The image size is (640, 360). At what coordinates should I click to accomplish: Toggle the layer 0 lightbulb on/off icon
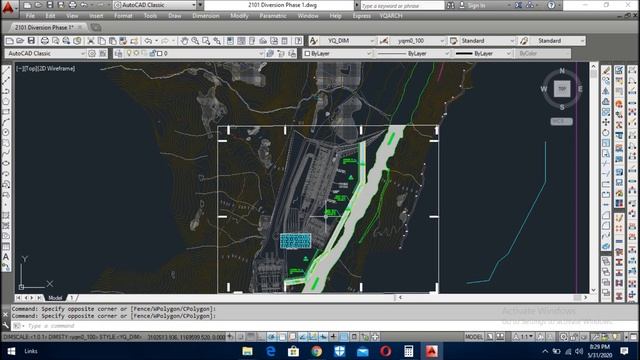(129, 53)
